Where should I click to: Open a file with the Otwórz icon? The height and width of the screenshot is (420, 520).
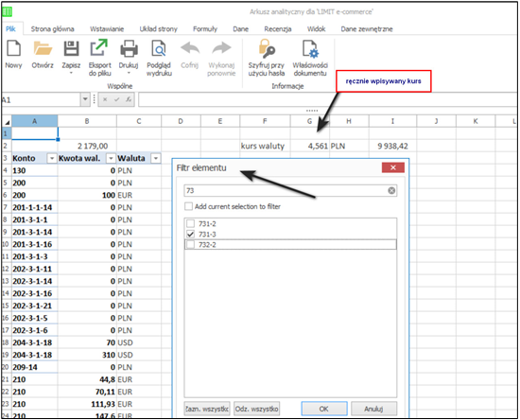click(43, 48)
